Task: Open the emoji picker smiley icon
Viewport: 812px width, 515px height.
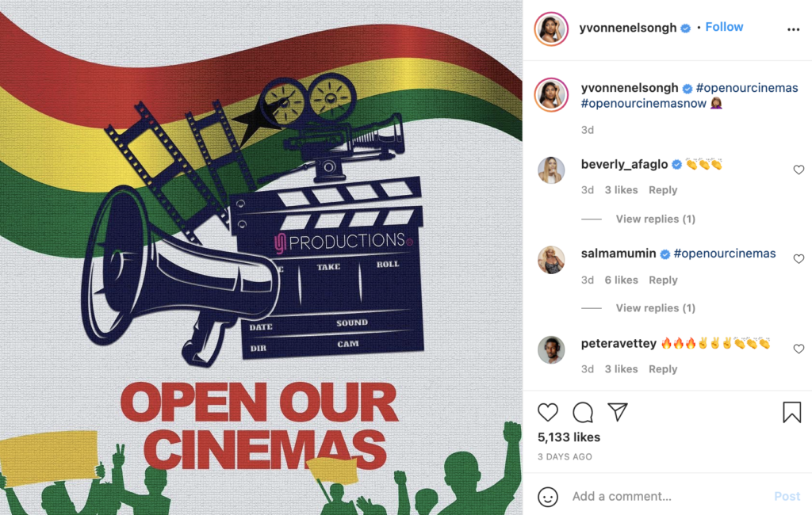Action: click(547, 496)
